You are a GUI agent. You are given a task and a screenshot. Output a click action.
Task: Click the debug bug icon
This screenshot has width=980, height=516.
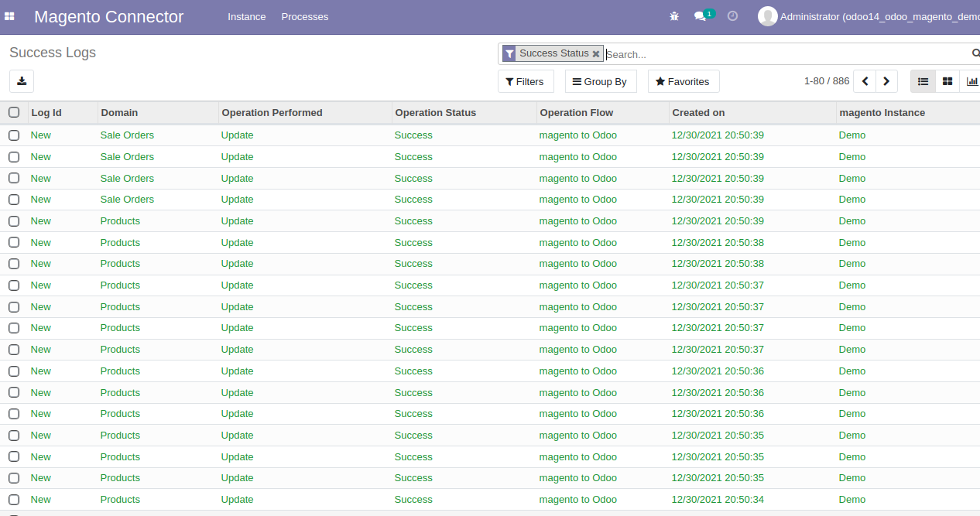click(x=673, y=16)
